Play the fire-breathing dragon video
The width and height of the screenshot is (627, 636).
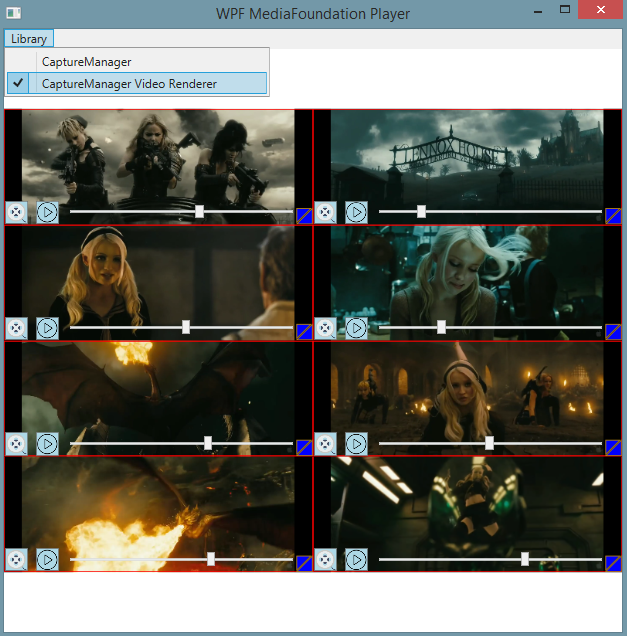pos(47,560)
